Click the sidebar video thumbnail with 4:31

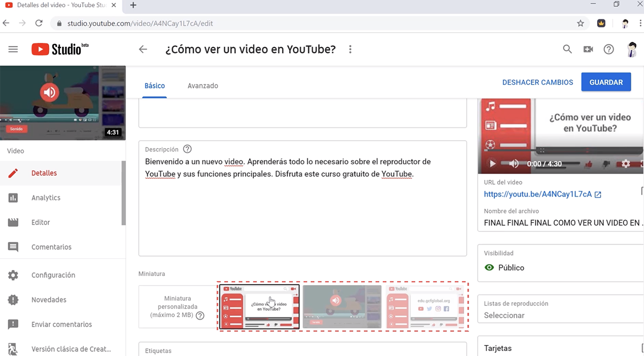[x=63, y=103]
